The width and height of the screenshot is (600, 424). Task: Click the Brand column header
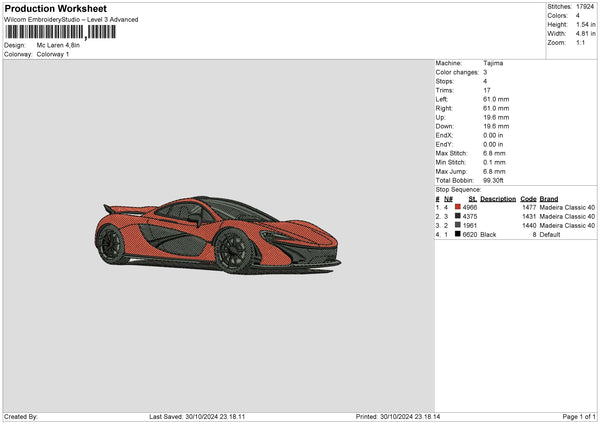click(x=549, y=199)
